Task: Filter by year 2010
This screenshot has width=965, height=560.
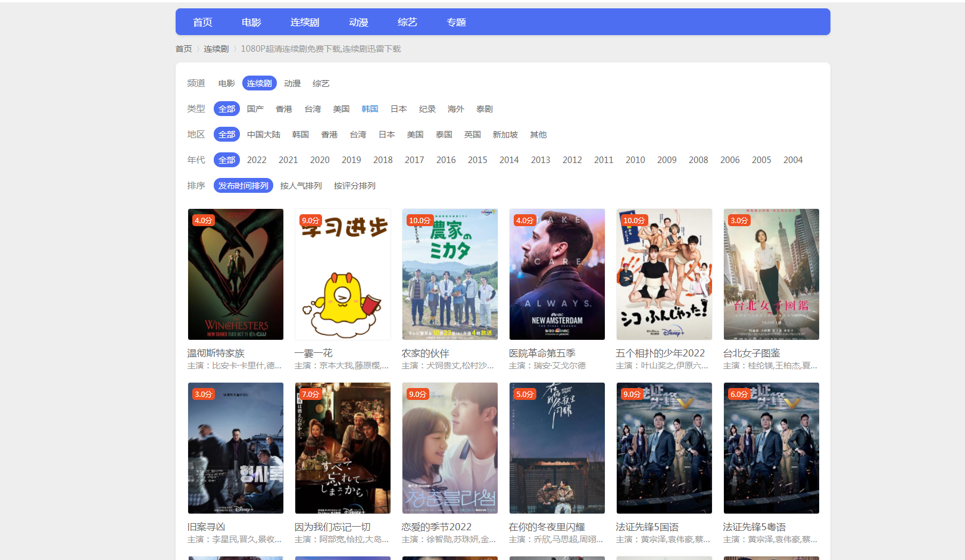Action: [x=635, y=160]
